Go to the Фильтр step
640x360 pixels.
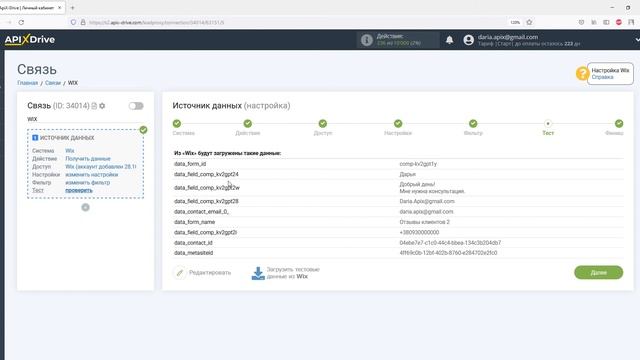(473, 123)
